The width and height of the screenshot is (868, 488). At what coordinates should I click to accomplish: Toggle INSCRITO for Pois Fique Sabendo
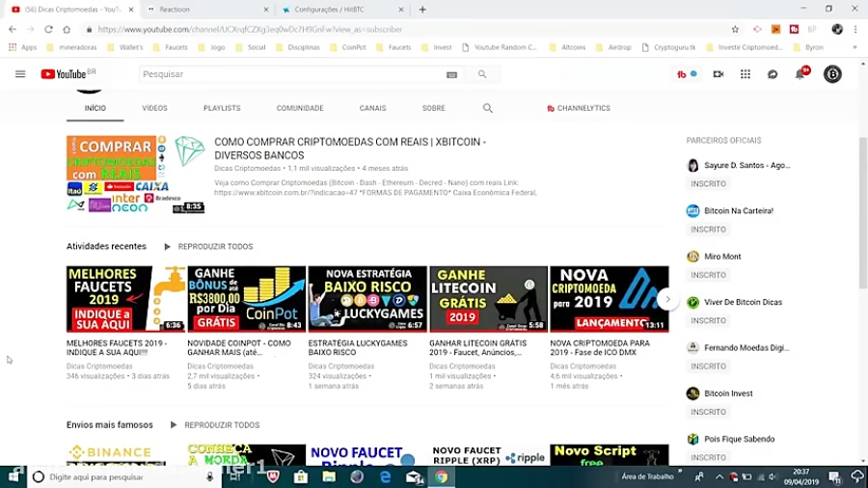point(708,457)
